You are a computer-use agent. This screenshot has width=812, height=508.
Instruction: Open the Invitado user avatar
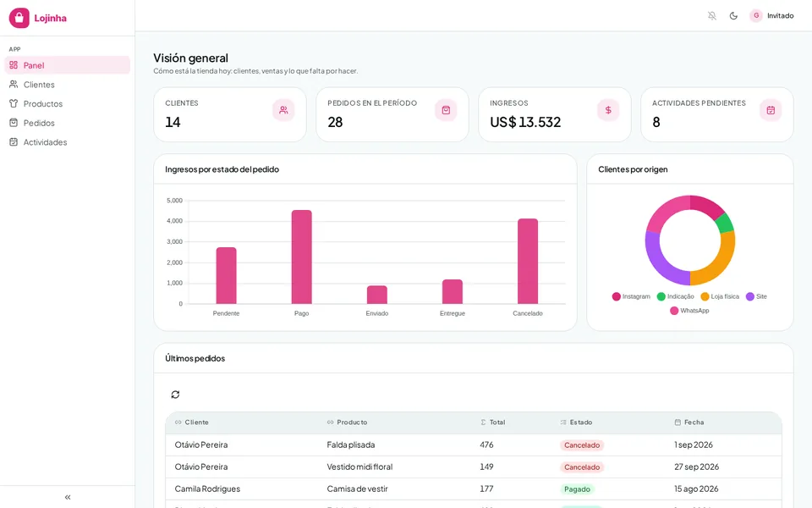tap(756, 15)
